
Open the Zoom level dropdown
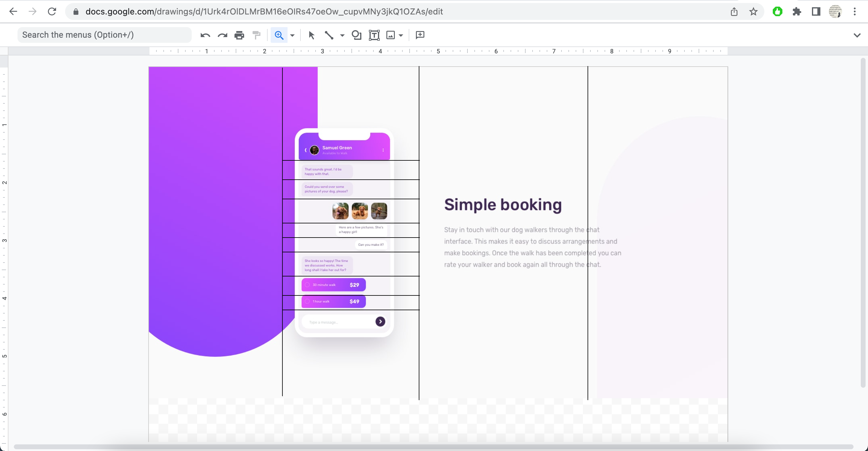point(292,35)
